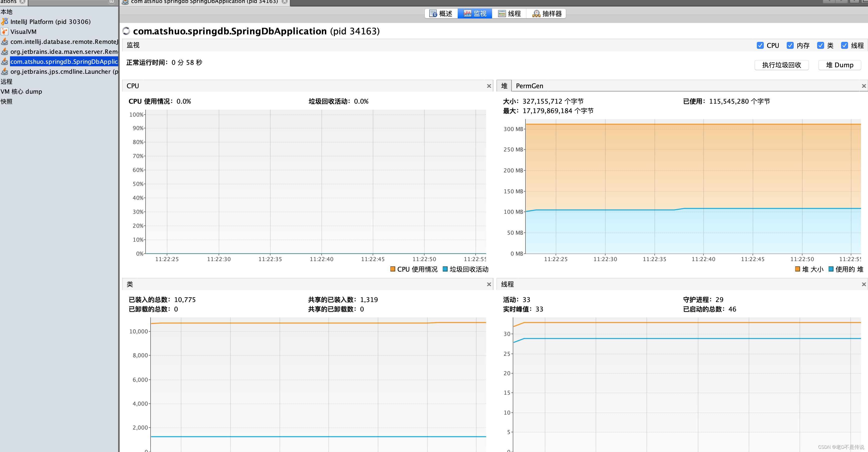Click the CPU chart panel header title
The image size is (868, 452).
click(x=133, y=86)
